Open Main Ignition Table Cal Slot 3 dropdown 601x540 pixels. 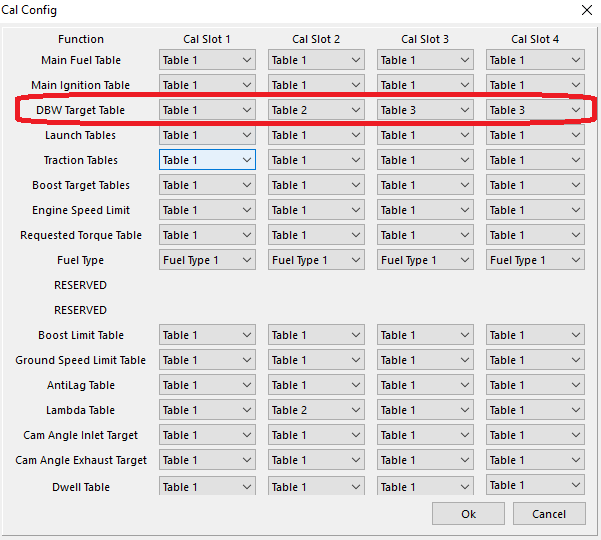click(425, 85)
